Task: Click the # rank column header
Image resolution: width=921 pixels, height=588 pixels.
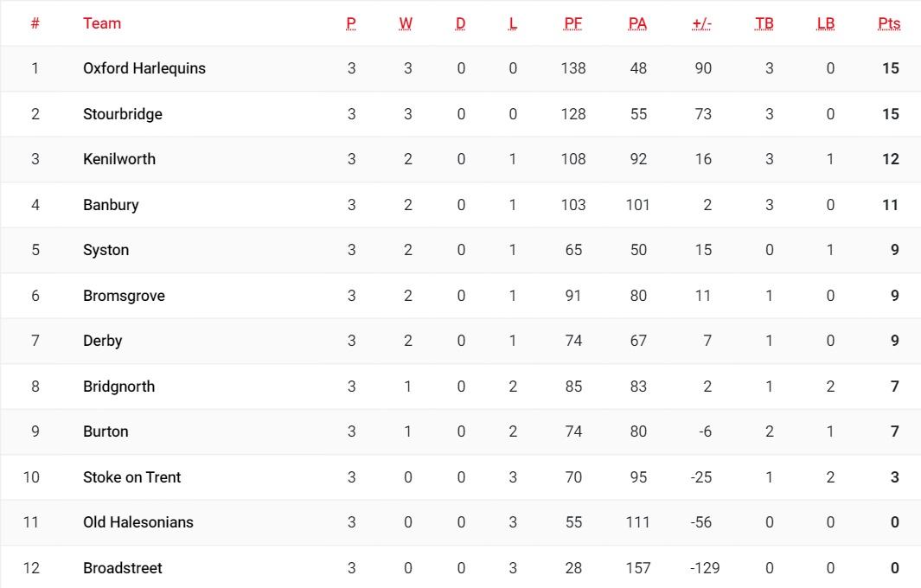Action: pos(35,23)
